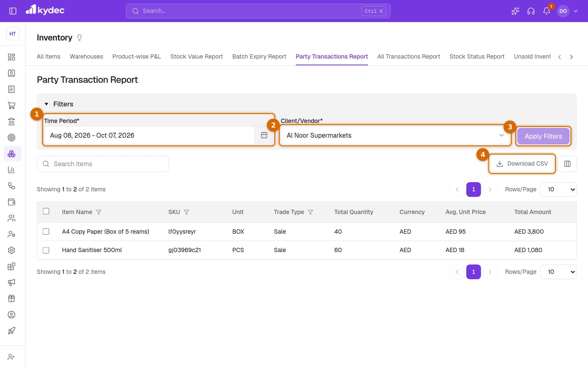Click the Party Transactions Report tab
Image resolution: width=588 pixels, height=368 pixels.
(x=332, y=57)
